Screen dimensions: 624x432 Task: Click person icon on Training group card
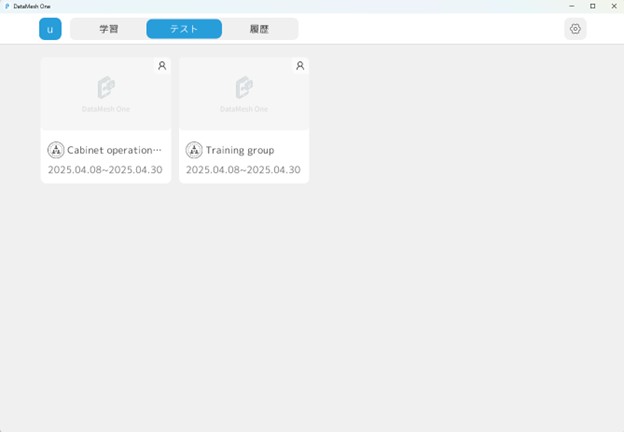click(300, 66)
